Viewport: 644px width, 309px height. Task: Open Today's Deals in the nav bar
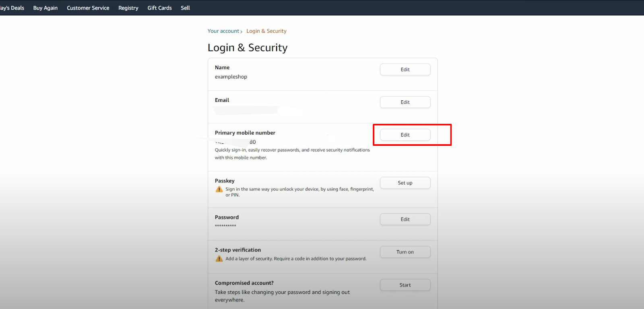coord(12,8)
